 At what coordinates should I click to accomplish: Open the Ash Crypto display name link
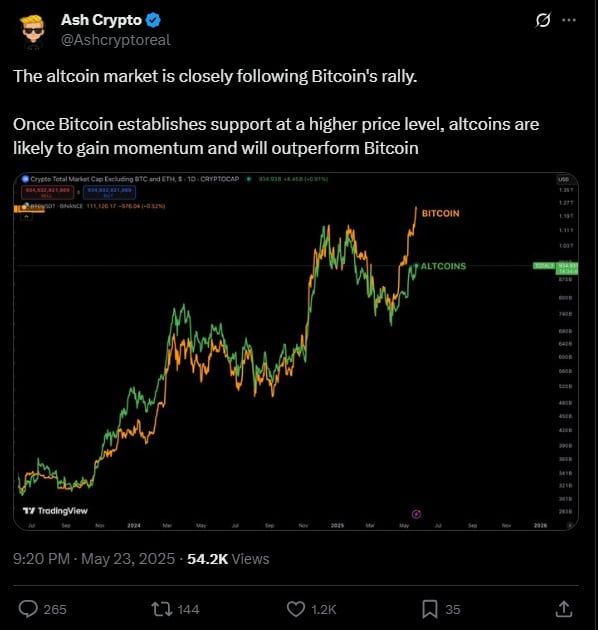(x=101, y=20)
